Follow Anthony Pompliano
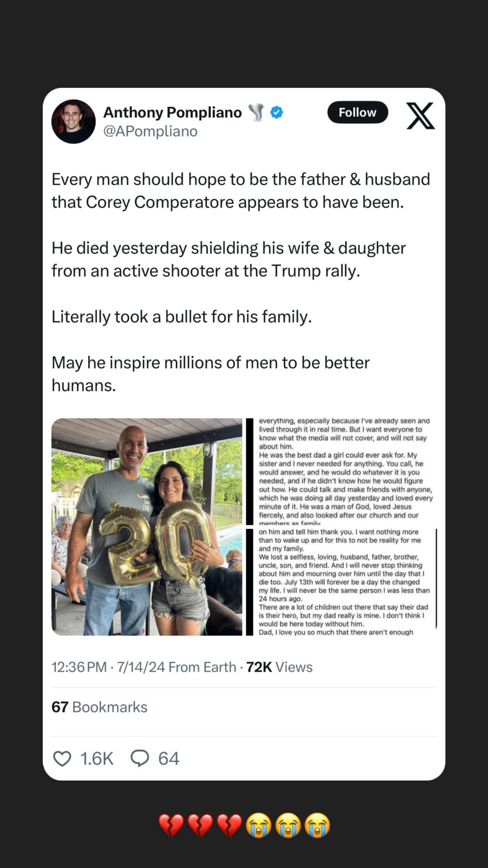This screenshot has width=488, height=868. pyautogui.click(x=357, y=112)
